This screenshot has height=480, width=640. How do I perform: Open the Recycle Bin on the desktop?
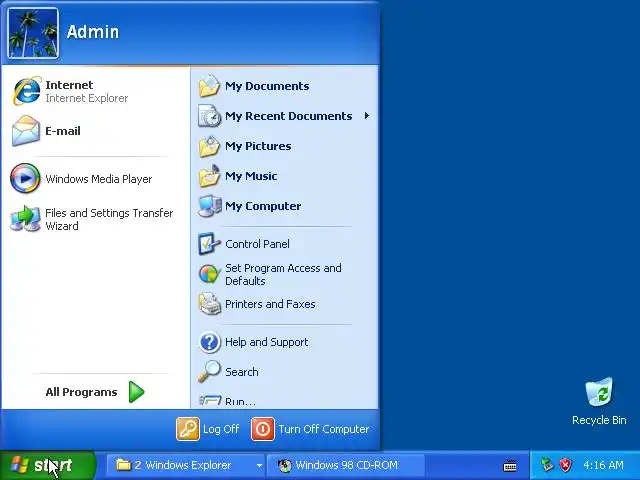tap(599, 392)
